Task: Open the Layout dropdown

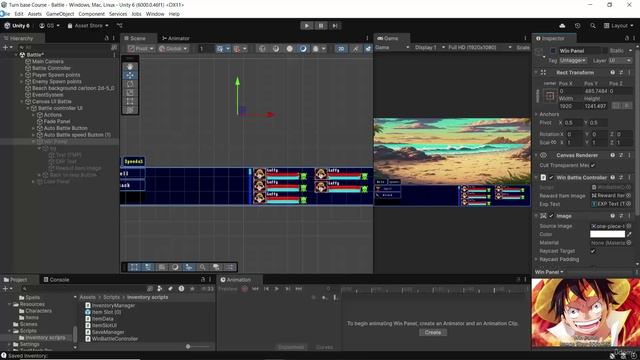Action: [x=618, y=26]
